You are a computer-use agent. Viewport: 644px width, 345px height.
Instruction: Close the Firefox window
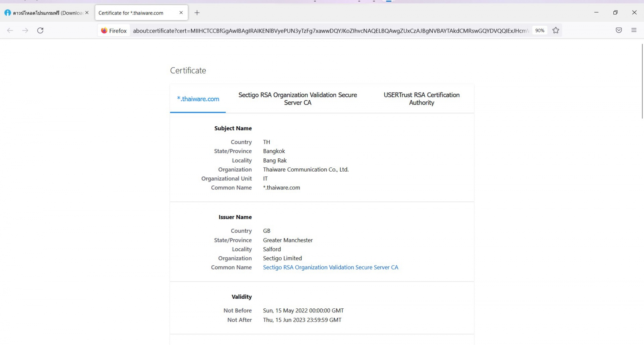[x=634, y=12]
